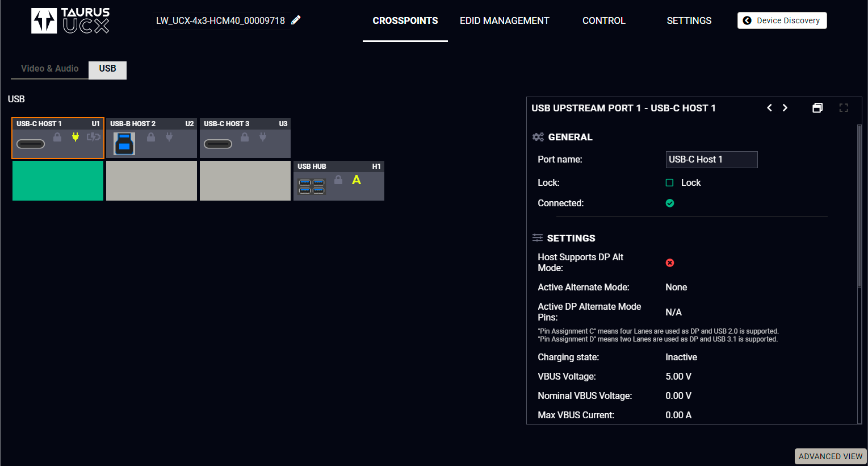Image resolution: width=868 pixels, height=466 pixels.
Task: Click the charging battery icon on USB-C Host 1
Action: tap(93, 137)
